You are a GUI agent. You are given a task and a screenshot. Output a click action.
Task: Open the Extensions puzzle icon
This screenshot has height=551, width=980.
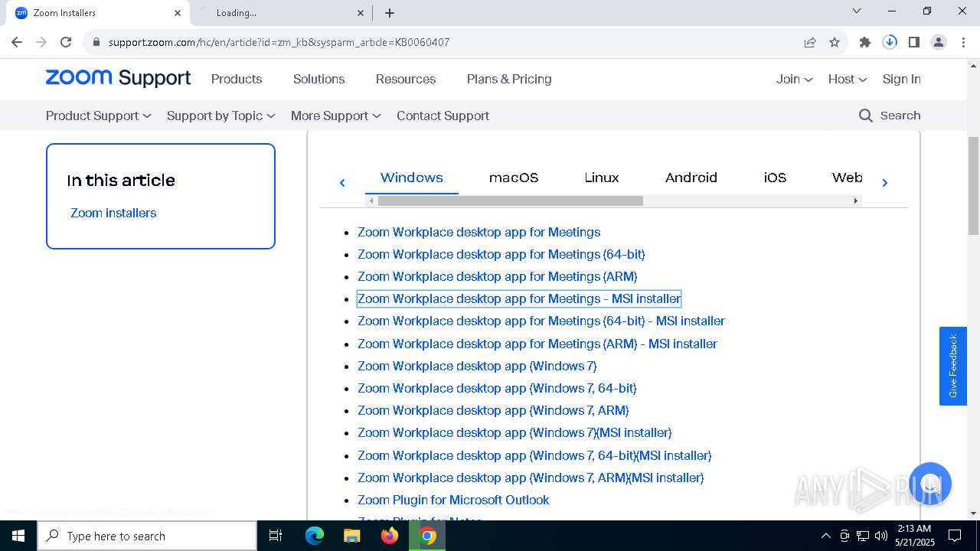[x=865, y=42]
